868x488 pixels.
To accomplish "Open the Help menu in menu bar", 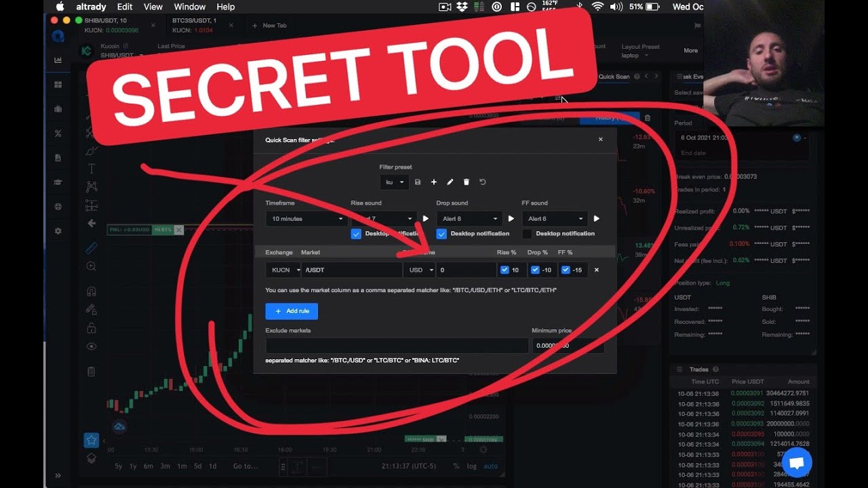I will point(226,7).
